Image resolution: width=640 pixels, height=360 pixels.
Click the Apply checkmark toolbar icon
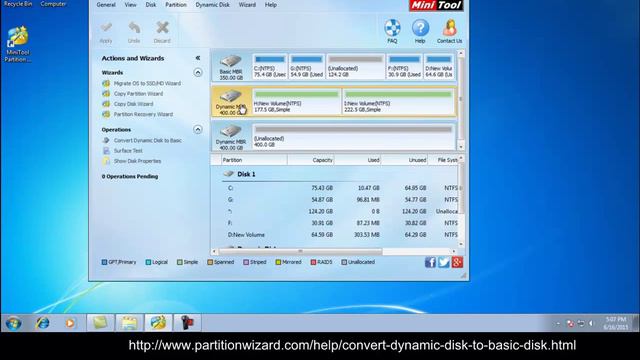click(106, 29)
